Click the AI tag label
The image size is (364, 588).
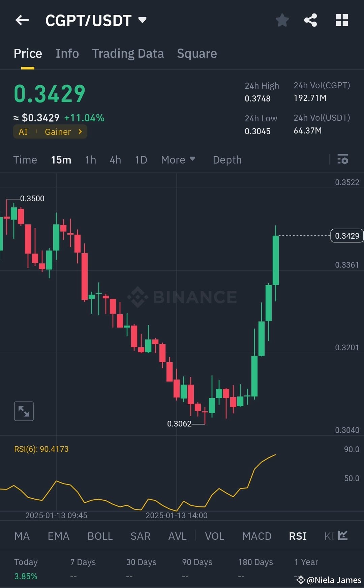(23, 132)
